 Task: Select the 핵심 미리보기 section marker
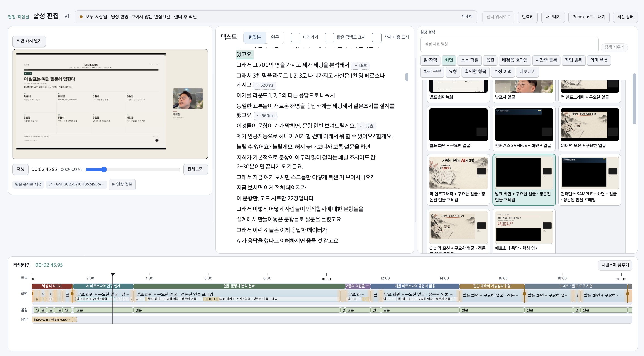pos(52,286)
